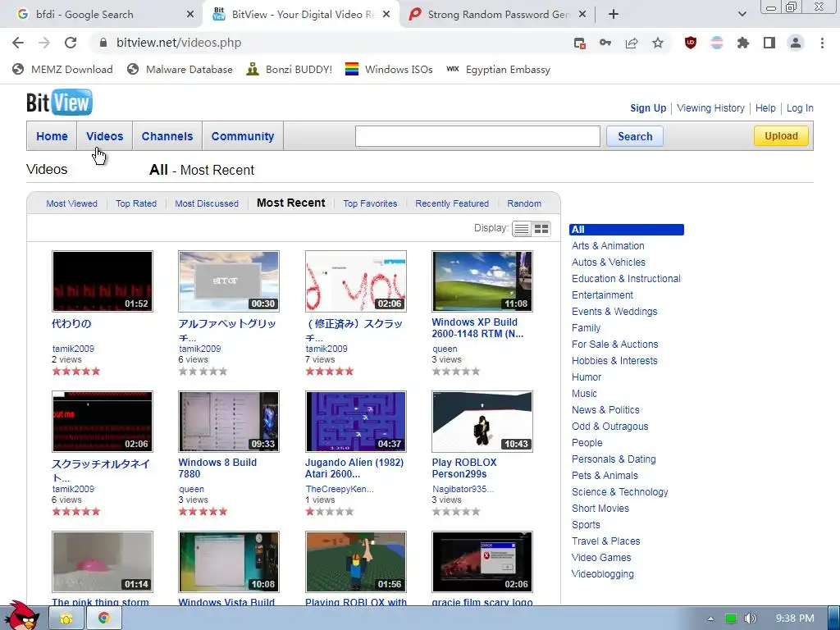This screenshot has height=630, width=840.
Task: Select the Recently Featured tab
Action: click(x=452, y=203)
